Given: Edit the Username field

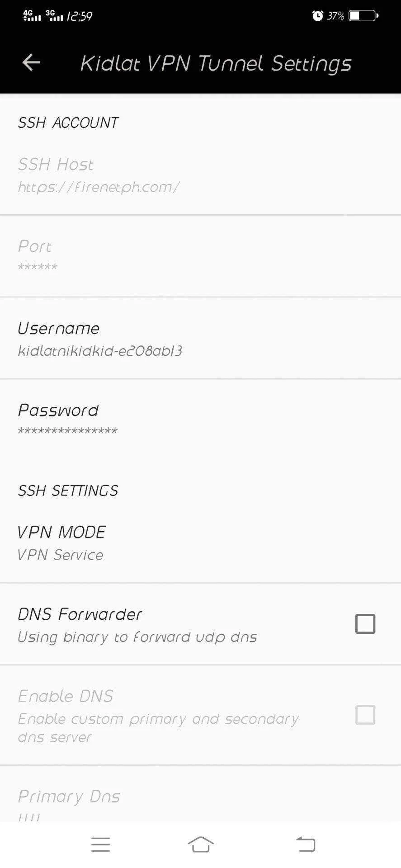Looking at the screenshot, I should 200,338.
